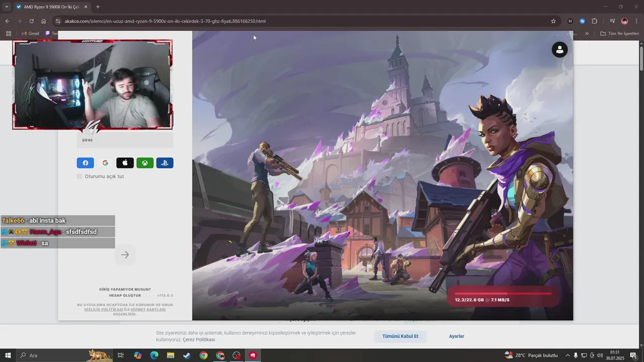Open the Chrome extensions puzzle icon
Screen dimensions: 644x362
coord(594,21)
